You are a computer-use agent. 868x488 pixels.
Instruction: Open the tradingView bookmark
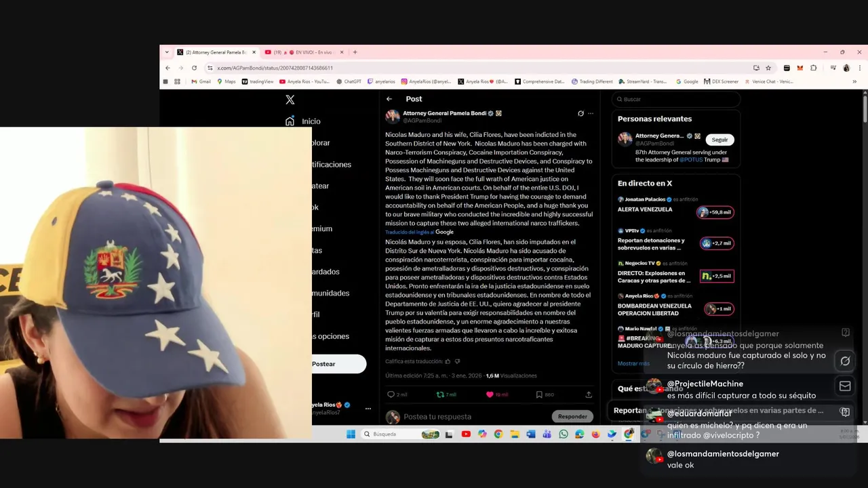pyautogui.click(x=258, y=81)
